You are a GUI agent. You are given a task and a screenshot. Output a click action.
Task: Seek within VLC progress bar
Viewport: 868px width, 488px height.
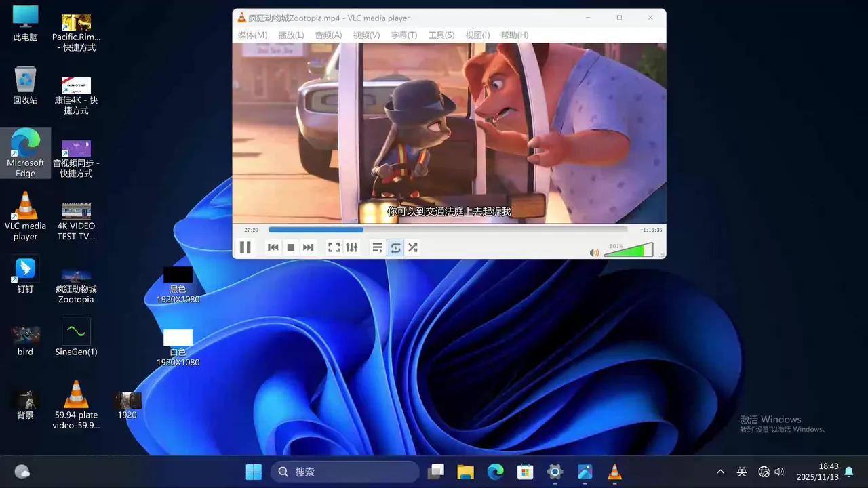(448, 230)
